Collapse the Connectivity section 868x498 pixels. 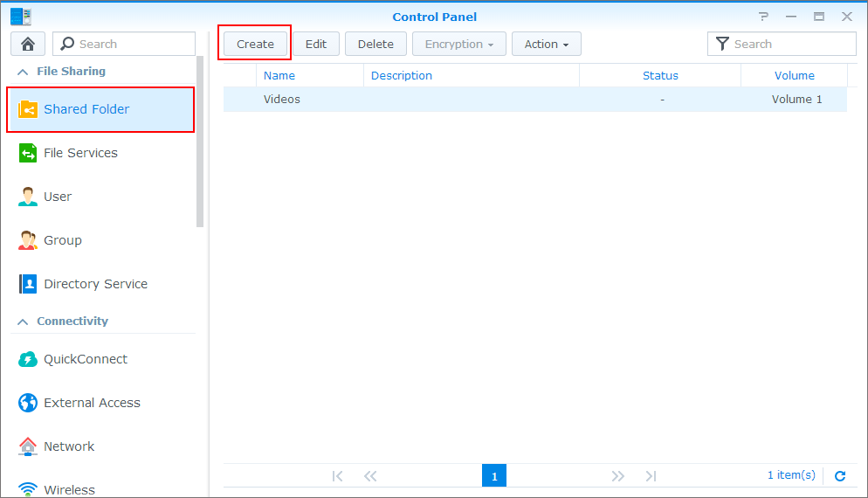click(x=23, y=322)
